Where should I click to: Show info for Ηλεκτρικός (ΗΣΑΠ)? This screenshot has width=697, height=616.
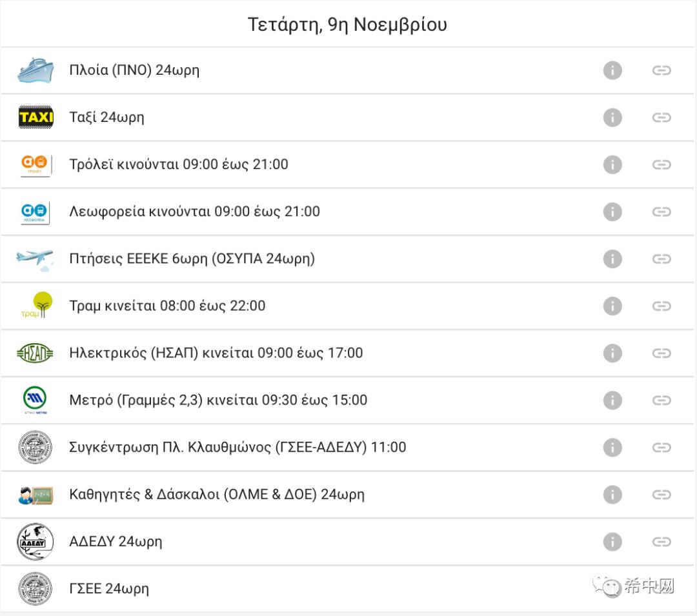[612, 353]
